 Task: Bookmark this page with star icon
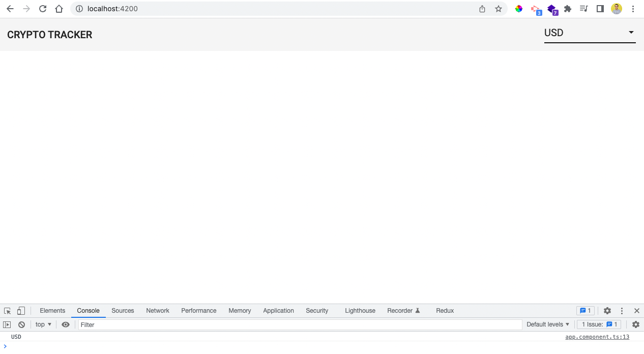499,9
